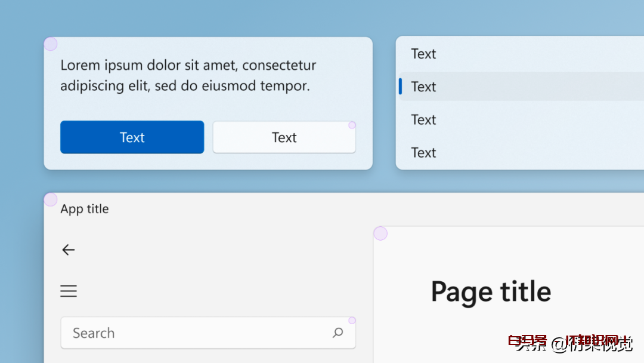Click the blue selection indicator bar

point(400,87)
